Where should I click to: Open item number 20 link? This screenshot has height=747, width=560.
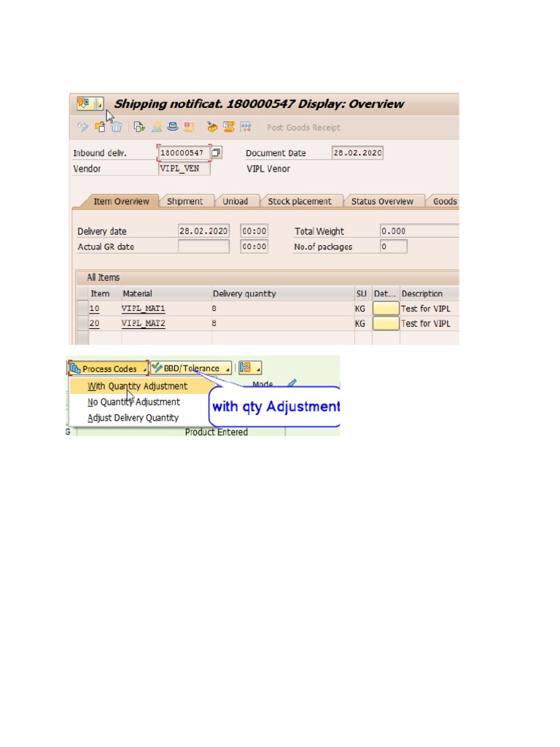[94, 323]
